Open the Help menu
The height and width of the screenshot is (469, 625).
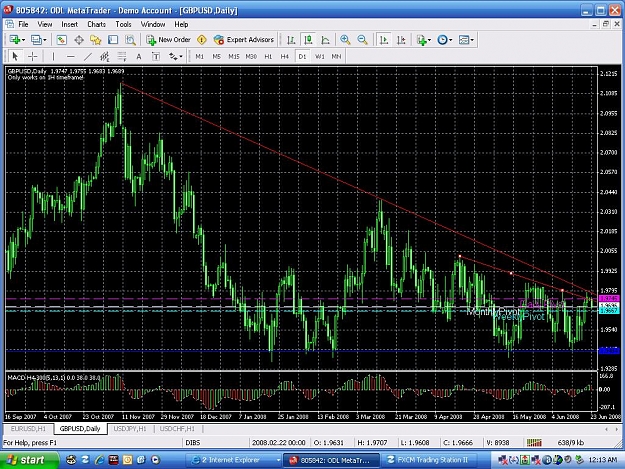point(181,24)
